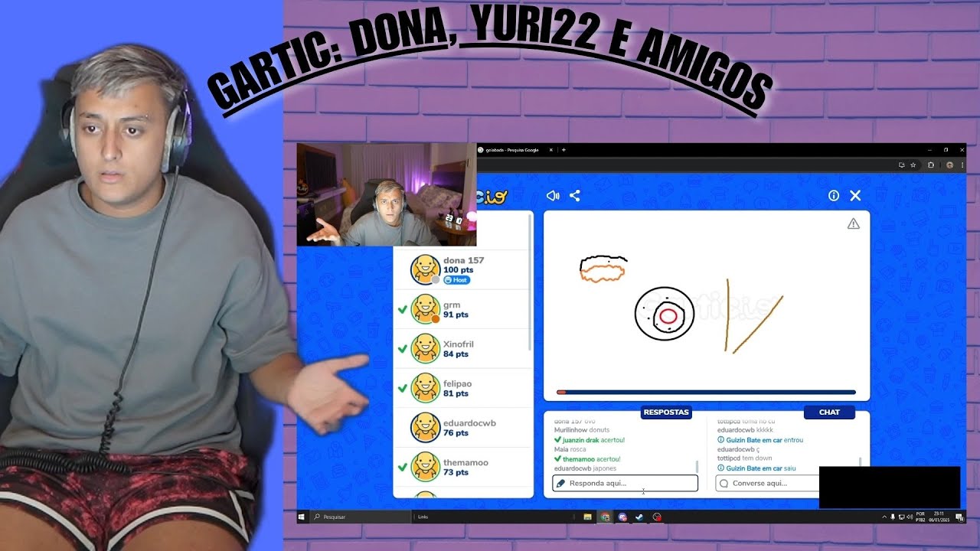
Task: Click the Links toolbar on taskbar
Action: click(423, 517)
